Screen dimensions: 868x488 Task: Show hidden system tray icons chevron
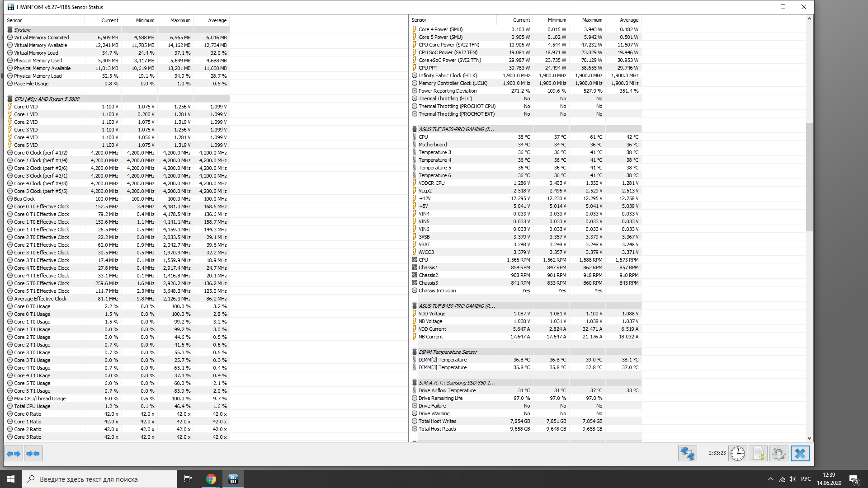[770, 479]
